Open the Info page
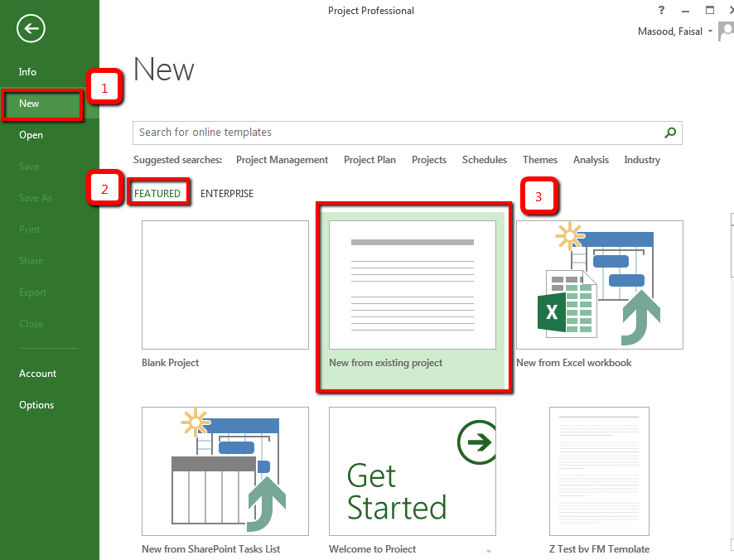Viewport: 734px width, 560px height. click(x=27, y=71)
